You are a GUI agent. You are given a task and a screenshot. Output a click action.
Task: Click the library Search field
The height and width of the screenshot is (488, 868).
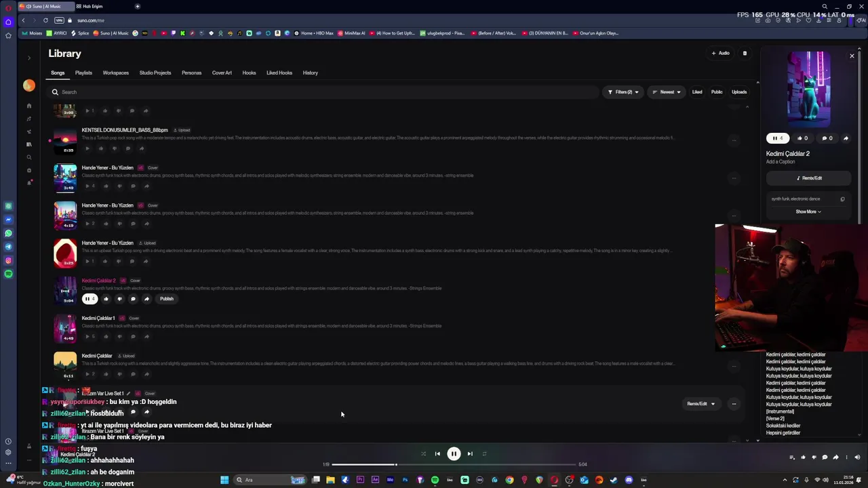(322, 92)
